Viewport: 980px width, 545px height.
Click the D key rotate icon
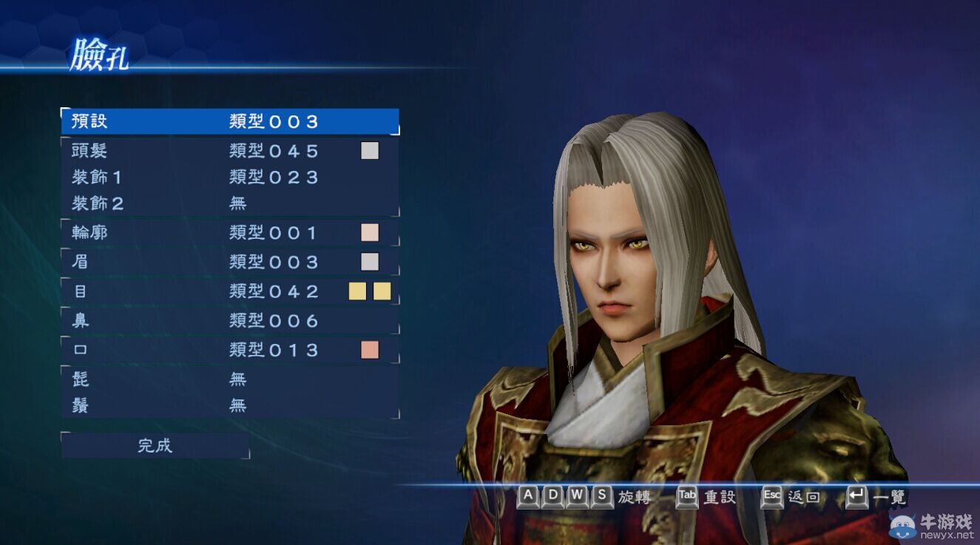(552, 496)
